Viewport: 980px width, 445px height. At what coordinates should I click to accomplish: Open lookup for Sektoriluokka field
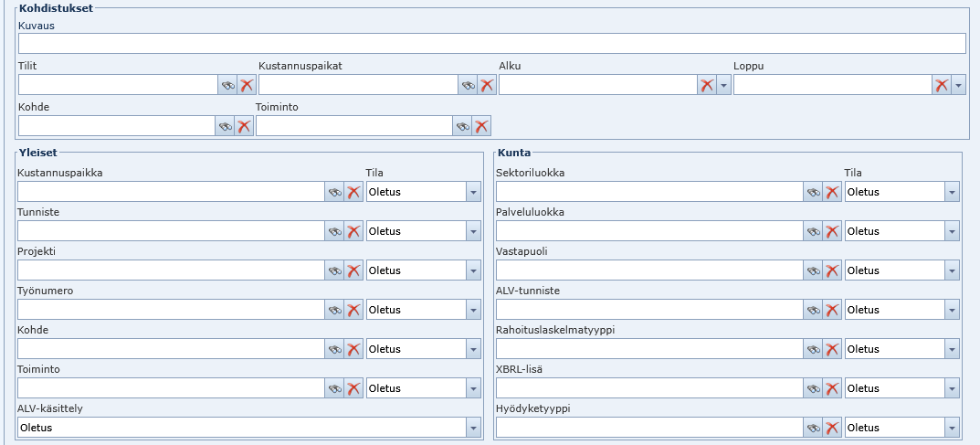[813, 192]
